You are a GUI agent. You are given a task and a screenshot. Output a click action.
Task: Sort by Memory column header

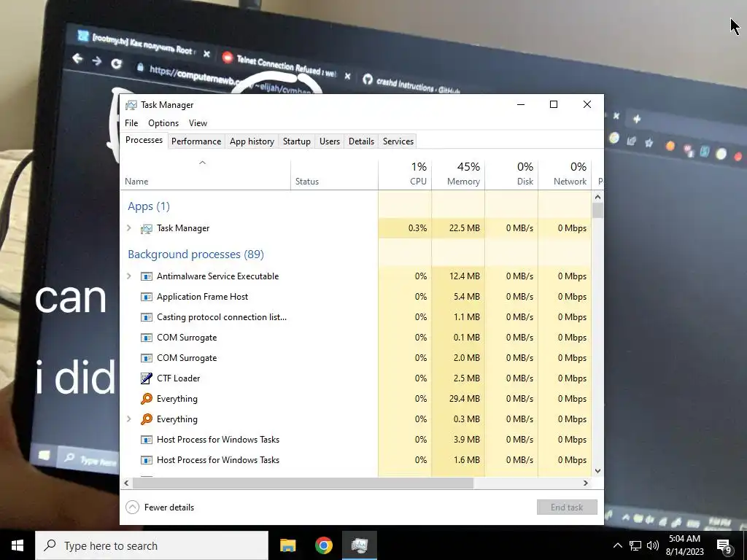point(458,175)
